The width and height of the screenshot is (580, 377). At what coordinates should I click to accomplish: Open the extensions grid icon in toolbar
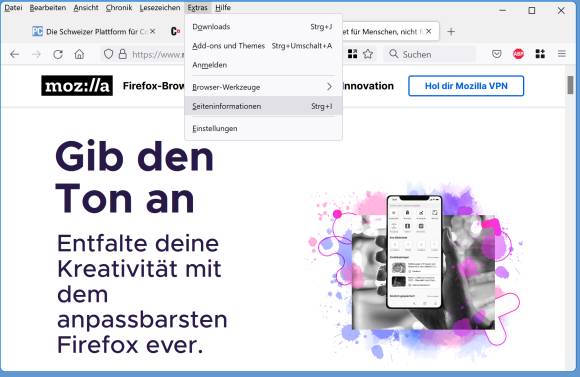[540, 54]
